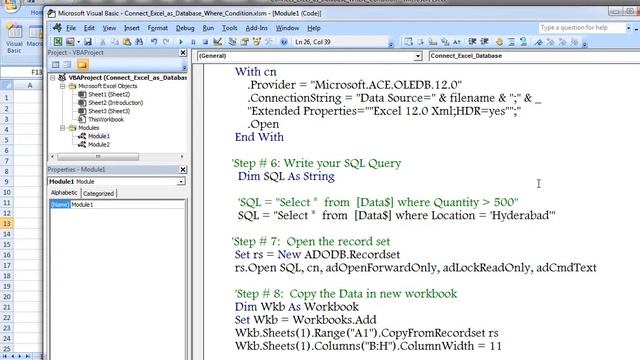Open the Debug menu

pos(185,28)
